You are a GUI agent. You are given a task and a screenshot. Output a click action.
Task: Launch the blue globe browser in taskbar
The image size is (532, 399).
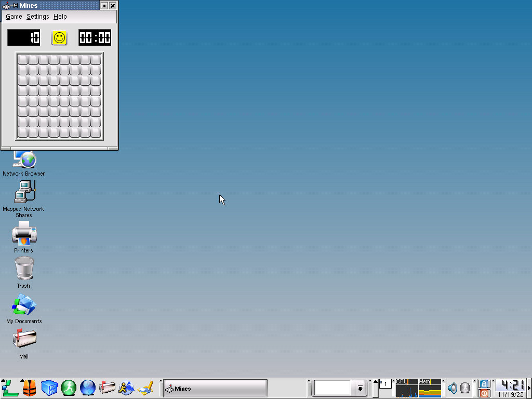(x=88, y=388)
